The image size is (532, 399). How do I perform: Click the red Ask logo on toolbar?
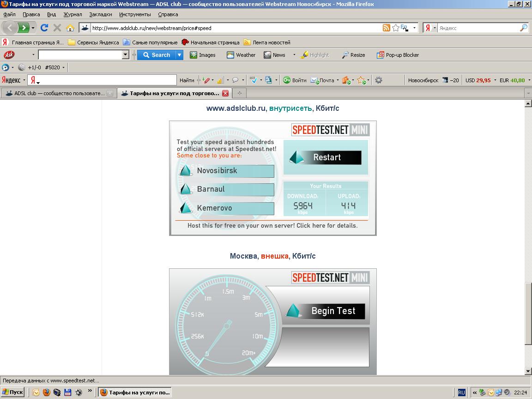[9, 54]
